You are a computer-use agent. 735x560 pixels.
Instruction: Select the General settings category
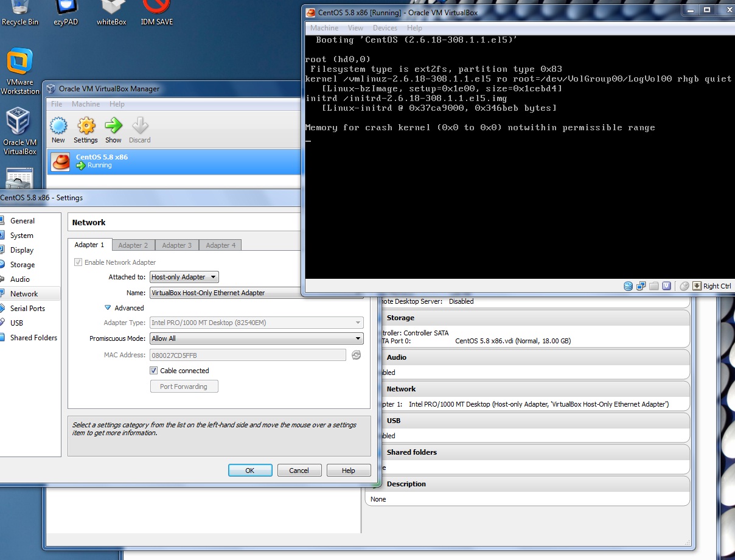click(23, 221)
